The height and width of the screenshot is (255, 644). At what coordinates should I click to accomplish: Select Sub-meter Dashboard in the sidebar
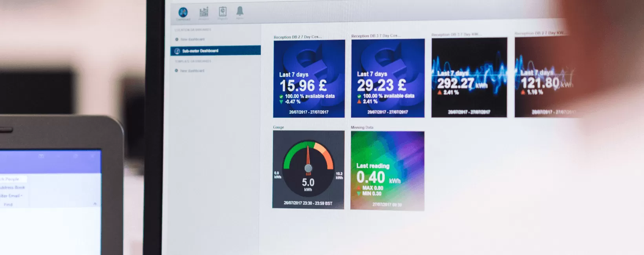[216, 51]
